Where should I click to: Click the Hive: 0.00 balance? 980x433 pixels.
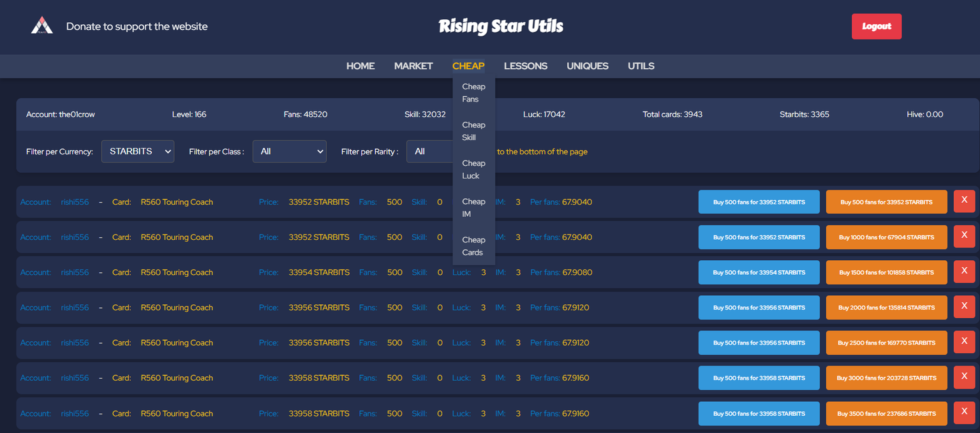pyautogui.click(x=925, y=115)
